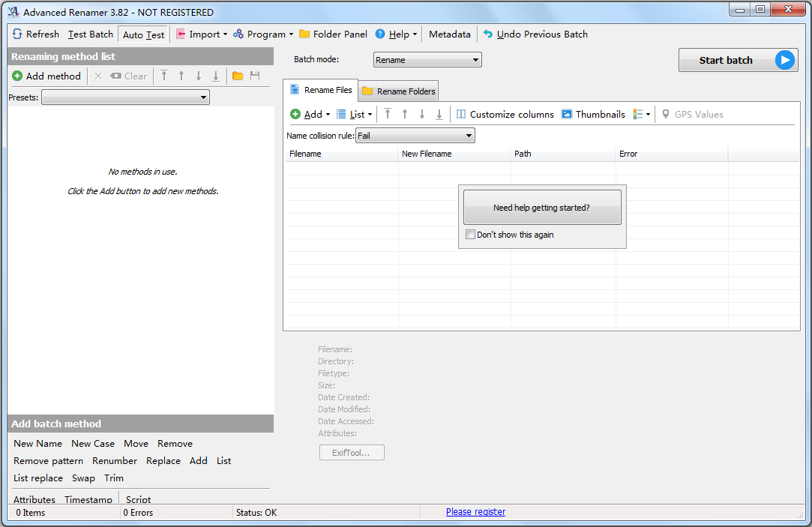Move item to top in file list
The image size is (812, 527).
click(x=388, y=115)
